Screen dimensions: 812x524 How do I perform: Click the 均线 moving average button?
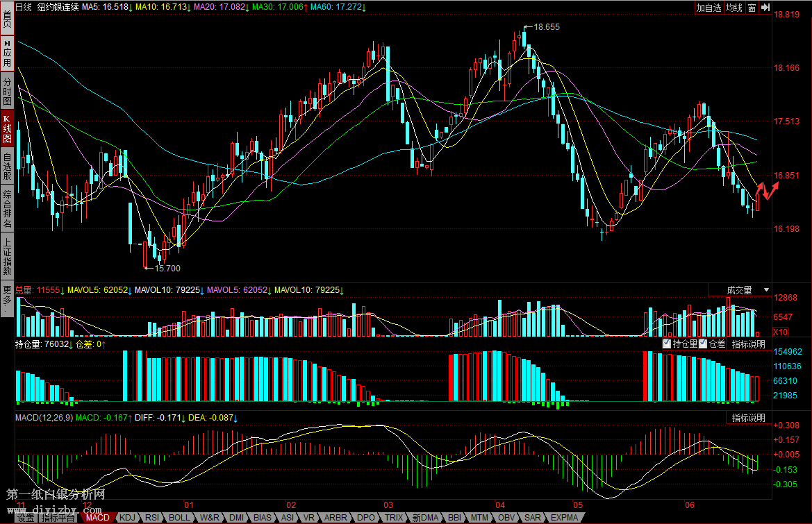[x=734, y=8]
